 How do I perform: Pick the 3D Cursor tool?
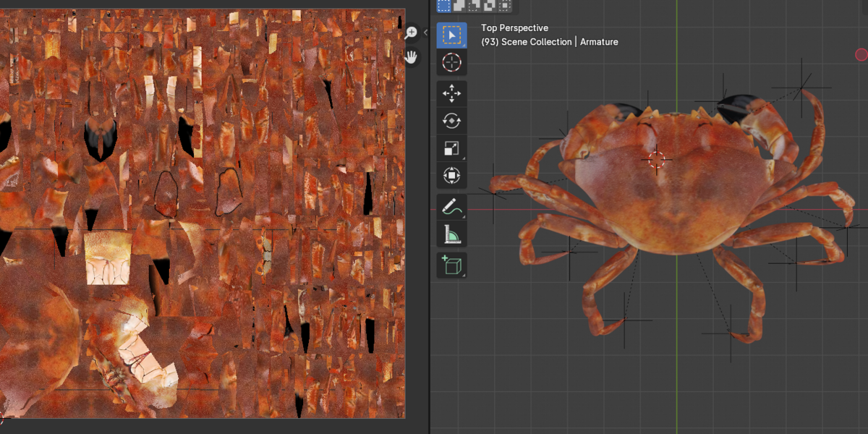click(x=451, y=62)
